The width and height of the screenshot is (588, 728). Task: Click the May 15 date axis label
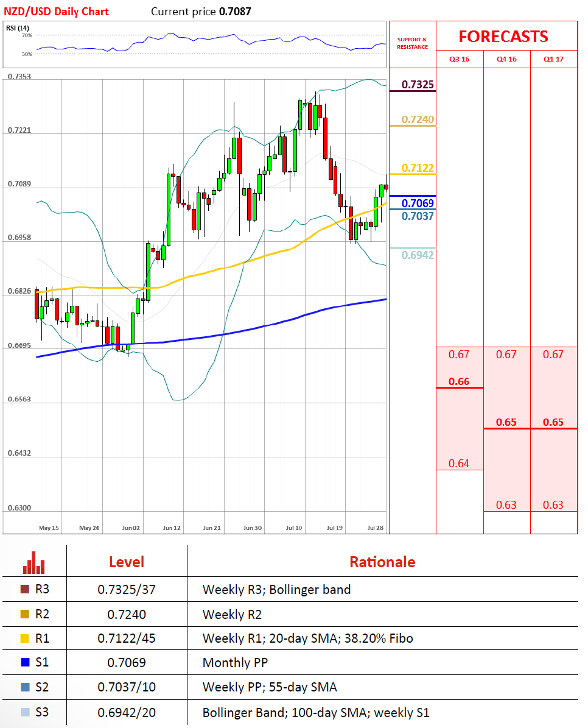click(49, 528)
